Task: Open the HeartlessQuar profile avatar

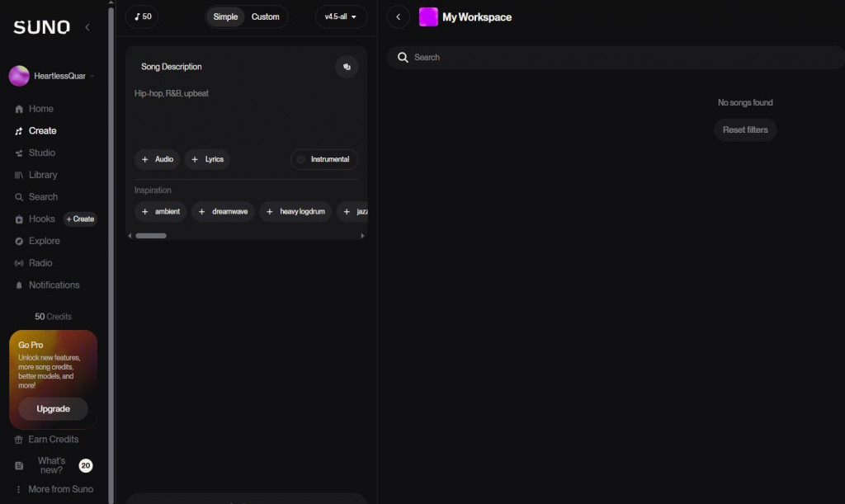Action: [x=19, y=76]
